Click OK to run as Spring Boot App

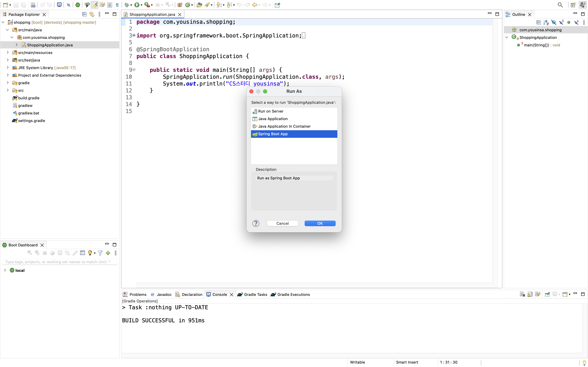click(x=320, y=223)
